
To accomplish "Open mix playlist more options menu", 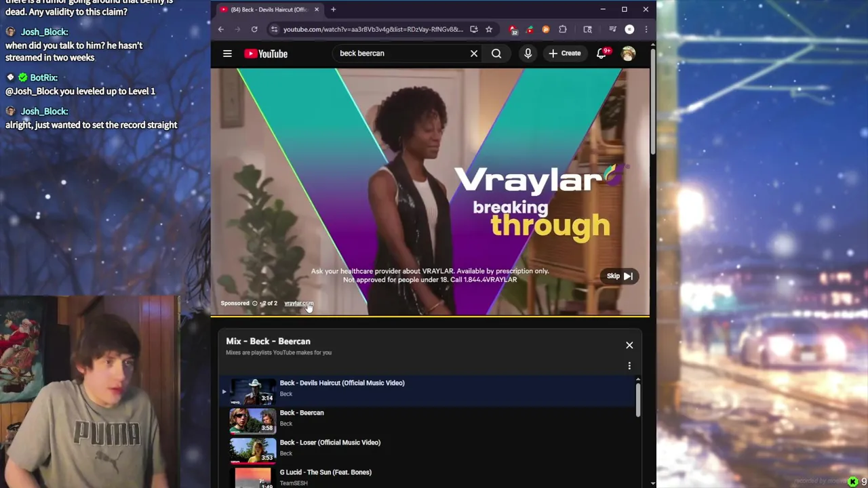I will 629,366.
